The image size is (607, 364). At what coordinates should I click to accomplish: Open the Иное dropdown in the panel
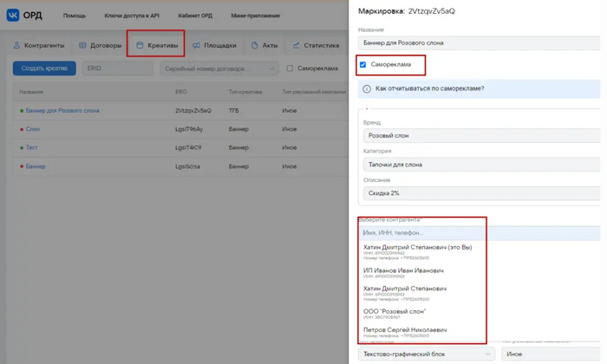tap(551, 354)
